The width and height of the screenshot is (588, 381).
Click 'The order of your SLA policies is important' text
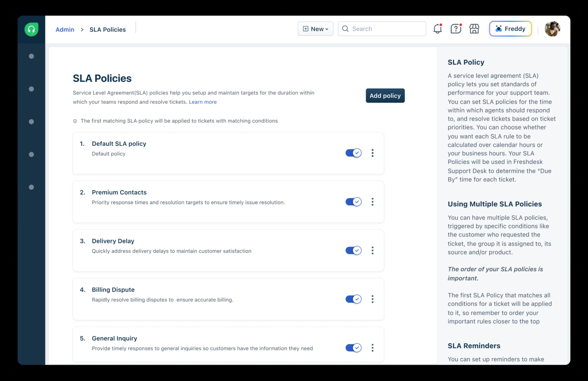pos(495,274)
